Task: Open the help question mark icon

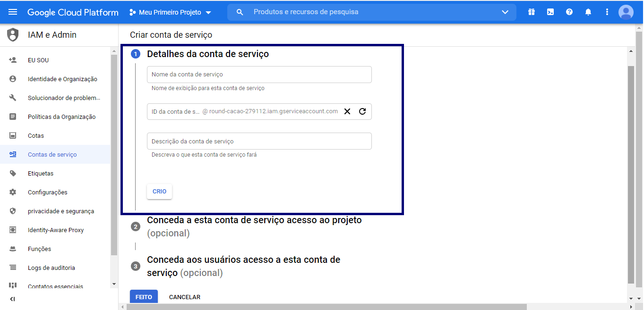Action: click(569, 12)
